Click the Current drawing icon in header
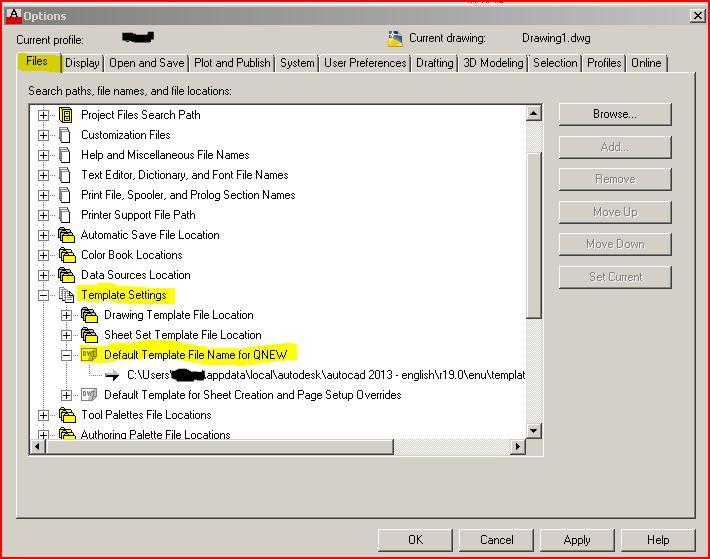Image resolution: width=710 pixels, height=559 pixels. pyautogui.click(x=395, y=39)
